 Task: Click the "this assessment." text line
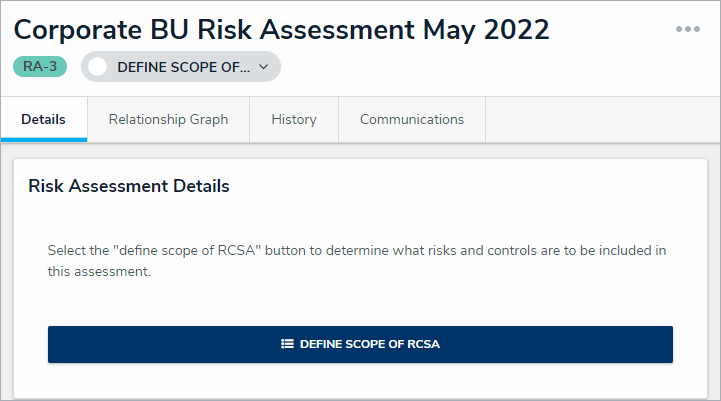pos(99,271)
